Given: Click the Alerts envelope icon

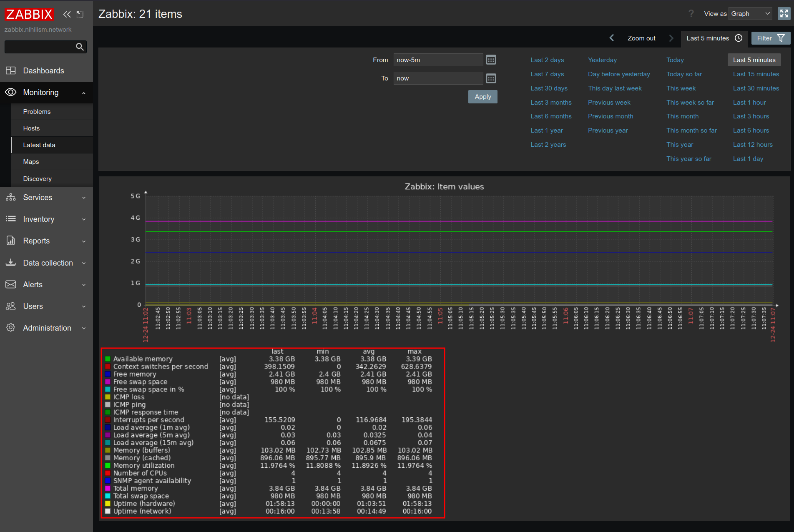Looking at the screenshot, I should click(x=11, y=284).
